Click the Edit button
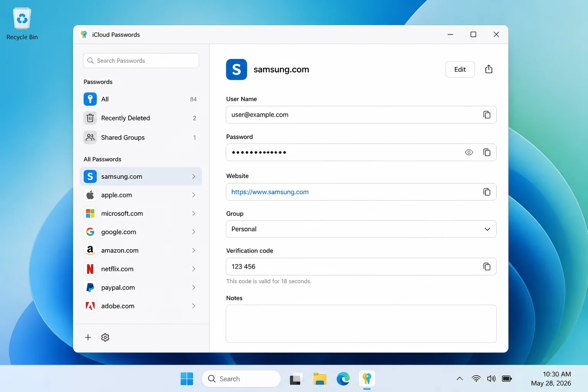This screenshot has height=392, width=588. click(460, 69)
